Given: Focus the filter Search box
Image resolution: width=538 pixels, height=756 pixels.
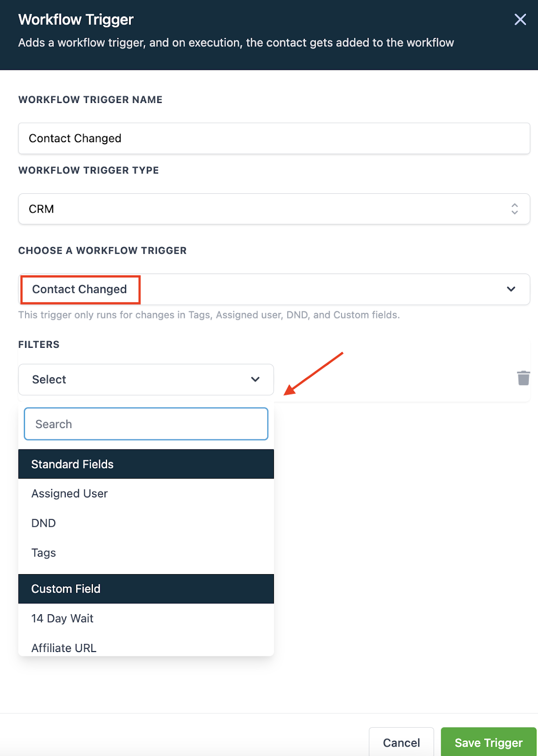Looking at the screenshot, I should [146, 424].
